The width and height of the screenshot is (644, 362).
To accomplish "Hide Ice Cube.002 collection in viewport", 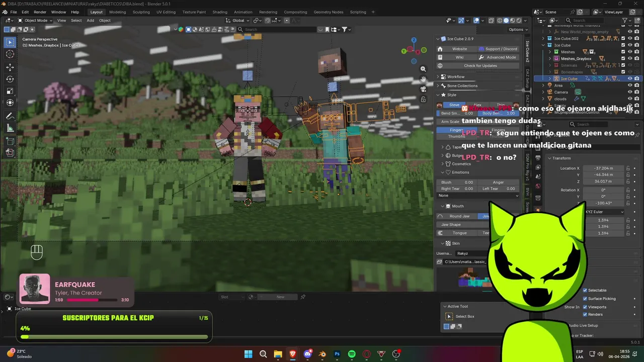I will point(630,38).
